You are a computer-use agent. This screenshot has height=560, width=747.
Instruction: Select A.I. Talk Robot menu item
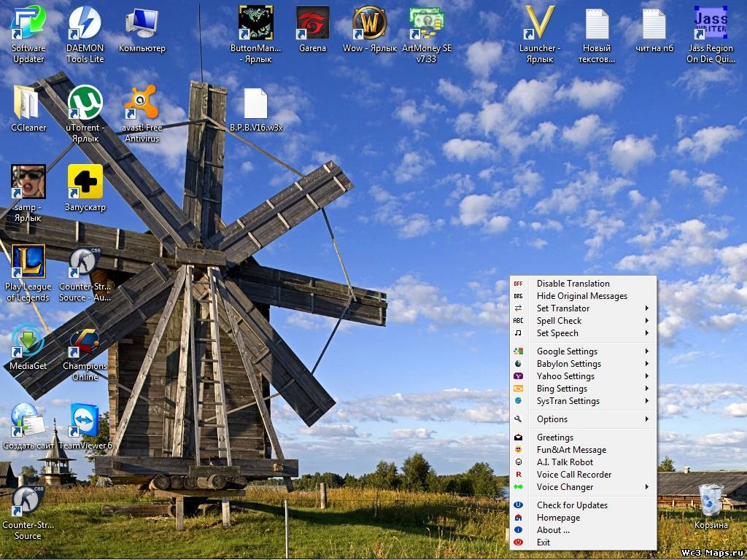[565, 462]
